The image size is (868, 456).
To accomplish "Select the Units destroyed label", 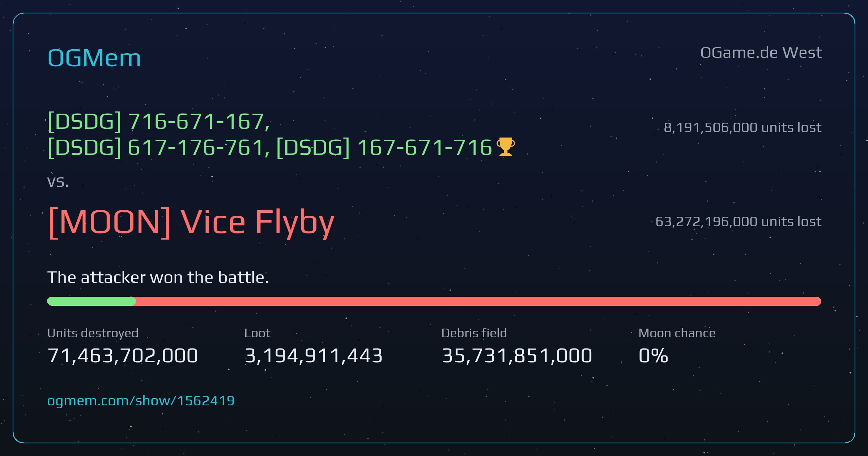I will click(x=93, y=333).
